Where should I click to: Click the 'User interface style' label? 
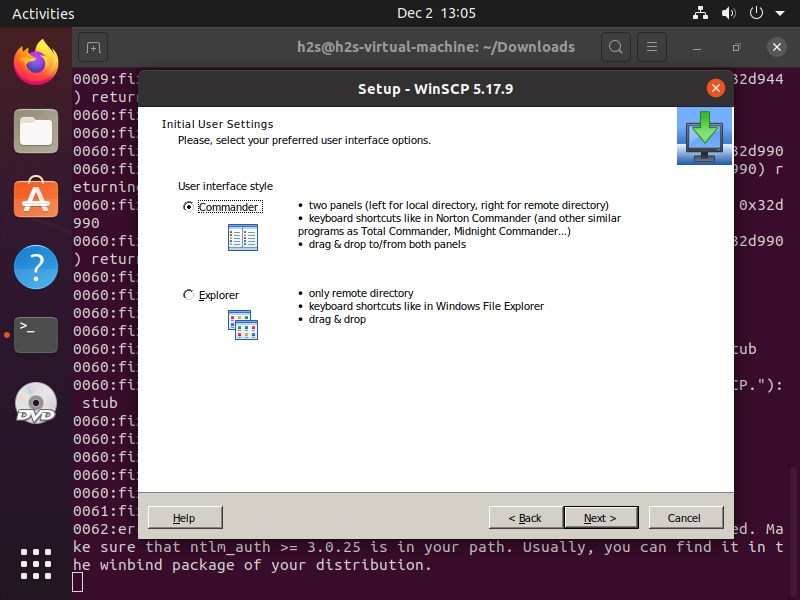[x=226, y=186]
